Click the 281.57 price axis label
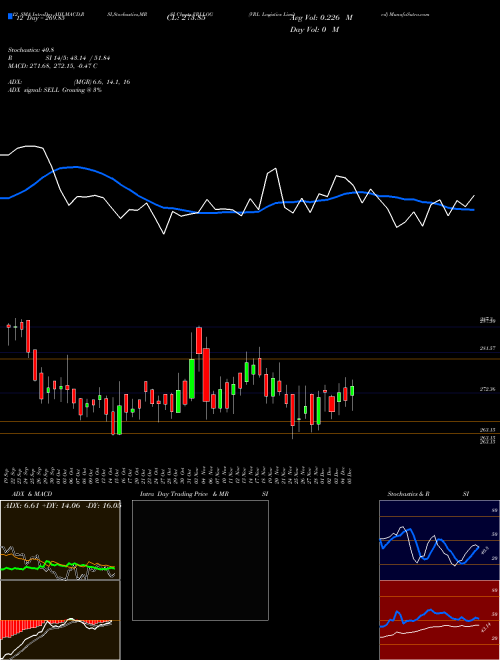The image size is (500, 660). [487, 349]
